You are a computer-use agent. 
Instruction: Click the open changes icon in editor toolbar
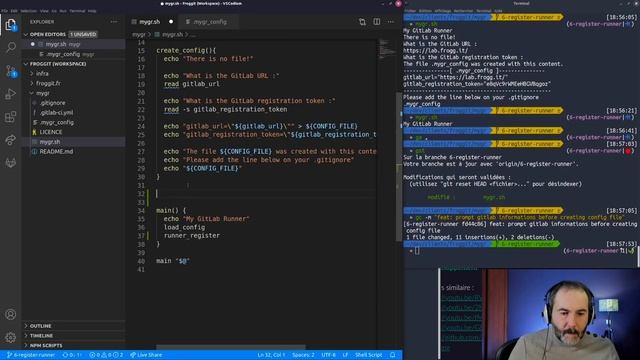tap(362, 22)
